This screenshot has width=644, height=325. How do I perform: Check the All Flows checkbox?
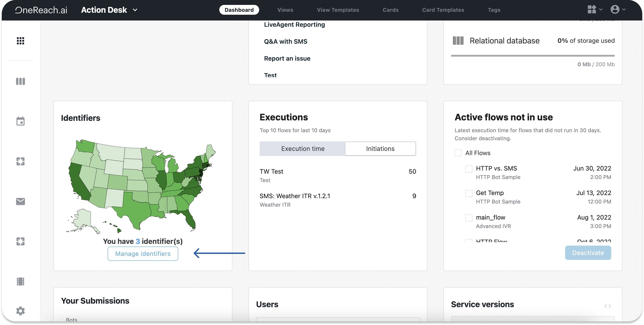[x=458, y=153]
